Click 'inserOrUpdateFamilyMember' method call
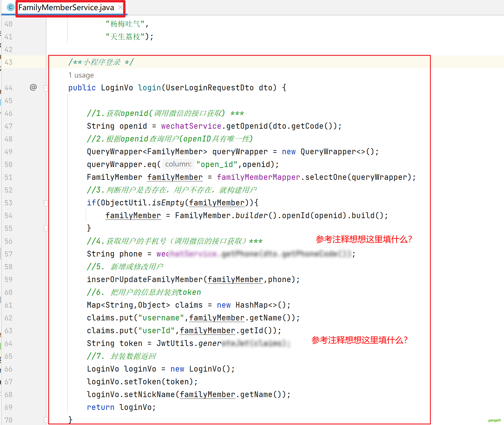The height and width of the screenshot is (425, 504). 145,279
